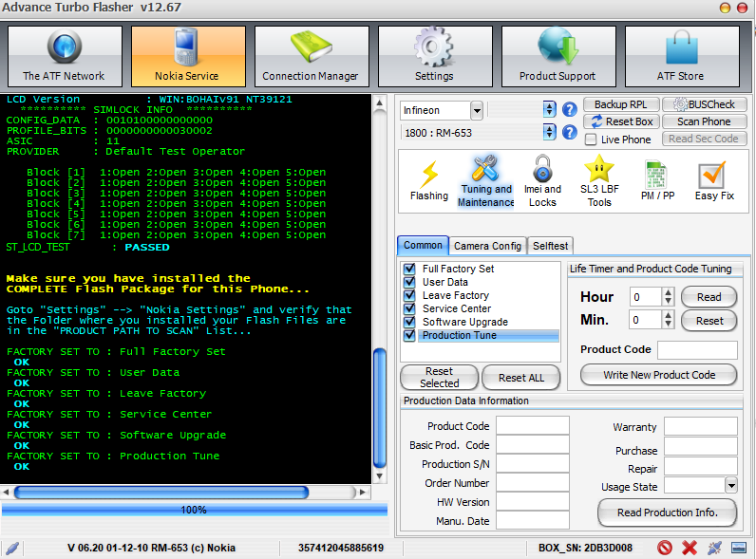Open the Easy Fix tool
This screenshot has height=559, width=756.
pos(714,181)
